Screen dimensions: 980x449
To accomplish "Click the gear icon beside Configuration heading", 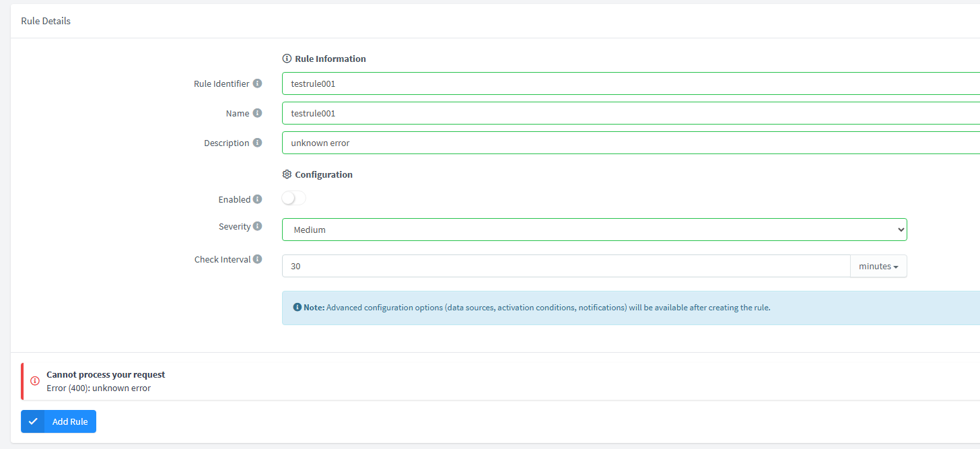I will point(287,174).
